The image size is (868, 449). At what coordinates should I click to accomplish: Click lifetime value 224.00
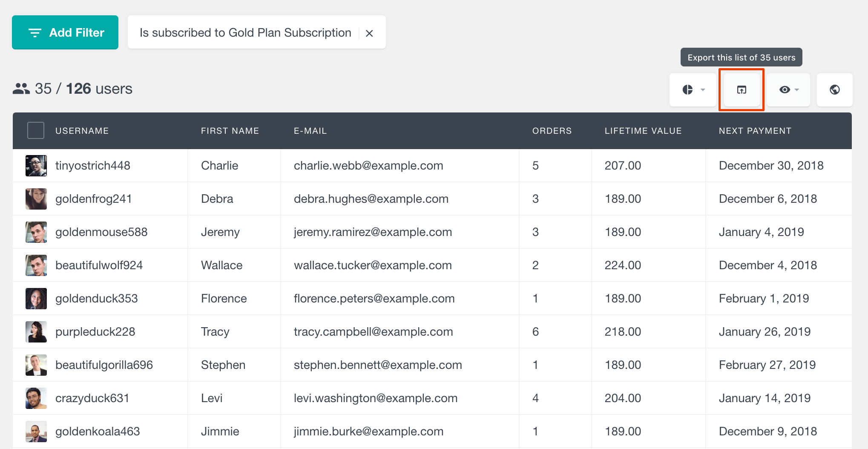[623, 265]
